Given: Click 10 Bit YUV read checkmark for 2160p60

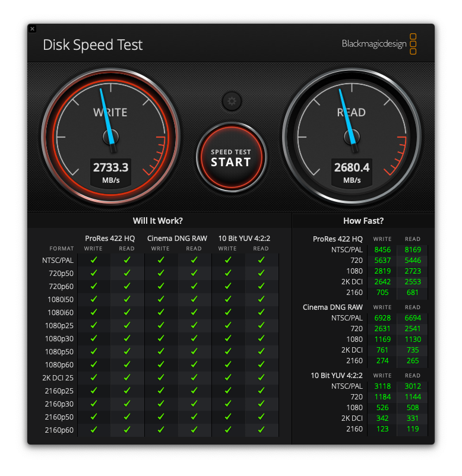Looking at the screenshot, I should pos(261,430).
